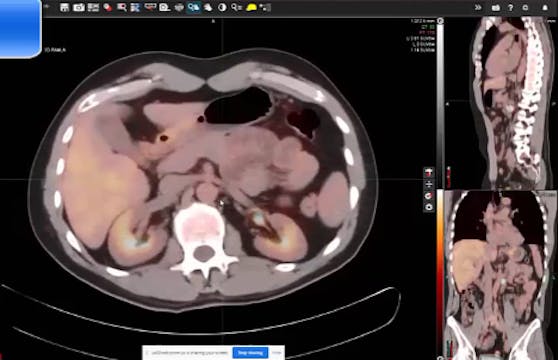This screenshot has width=558, height=360.
Task: Click the round icon next to help
Action: [x=526, y=8]
